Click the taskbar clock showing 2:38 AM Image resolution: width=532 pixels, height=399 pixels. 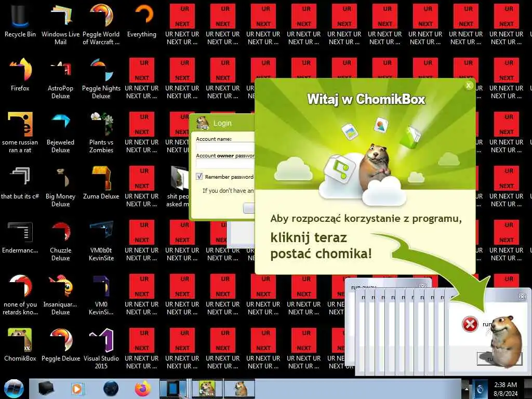tap(506, 389)
